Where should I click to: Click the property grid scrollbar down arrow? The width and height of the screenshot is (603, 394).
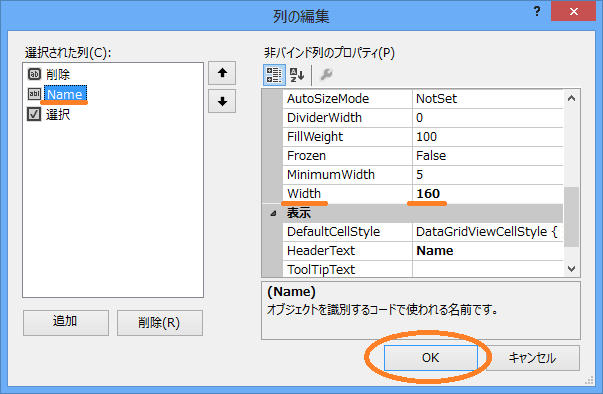[571, 269]
